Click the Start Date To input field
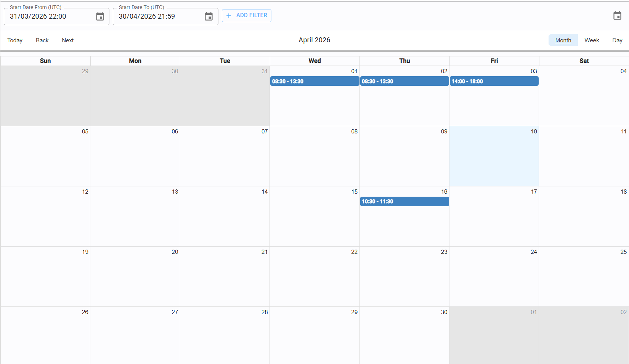The width and height of the screenshot is (629, 364). point(158,16)
